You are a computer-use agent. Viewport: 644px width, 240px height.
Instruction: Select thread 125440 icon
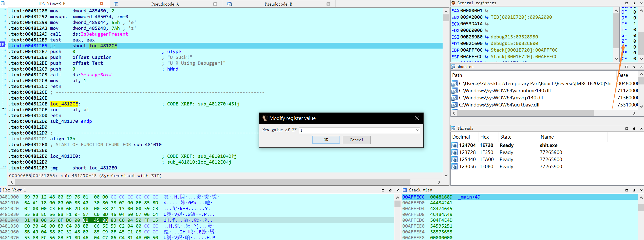[x=454, y=159]
